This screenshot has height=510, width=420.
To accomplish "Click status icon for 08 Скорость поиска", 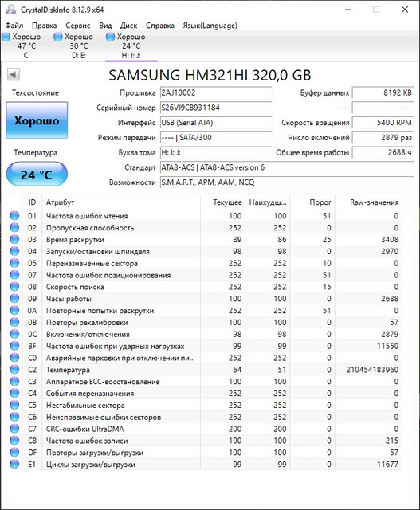I will (x=14, y=287).
